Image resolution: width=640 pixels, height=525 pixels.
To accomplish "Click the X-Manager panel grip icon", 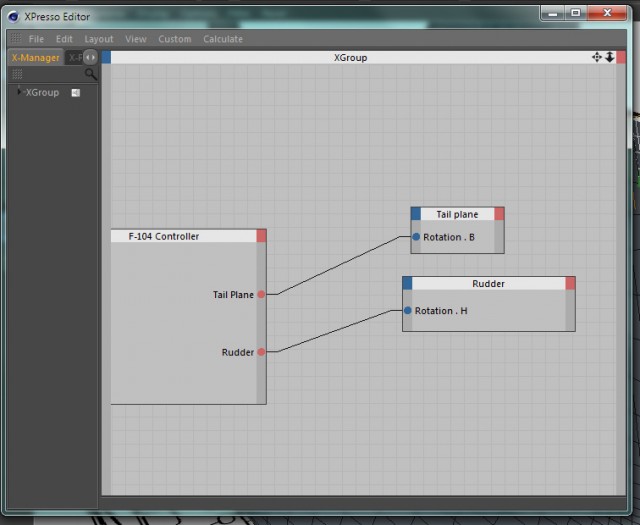I will (17, 74).
